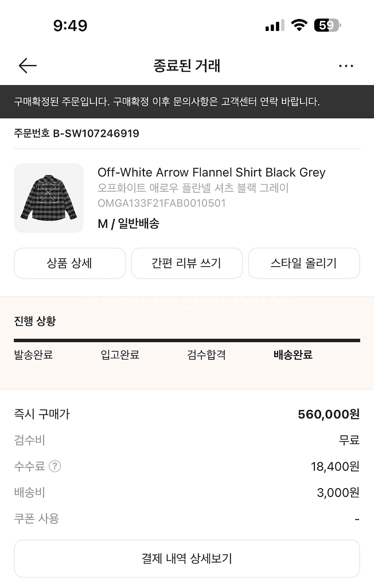The height and width of the screenshot is (588, 374).
Task: Tap the purchase-confirmed notice banner
Action: (187, 102)
